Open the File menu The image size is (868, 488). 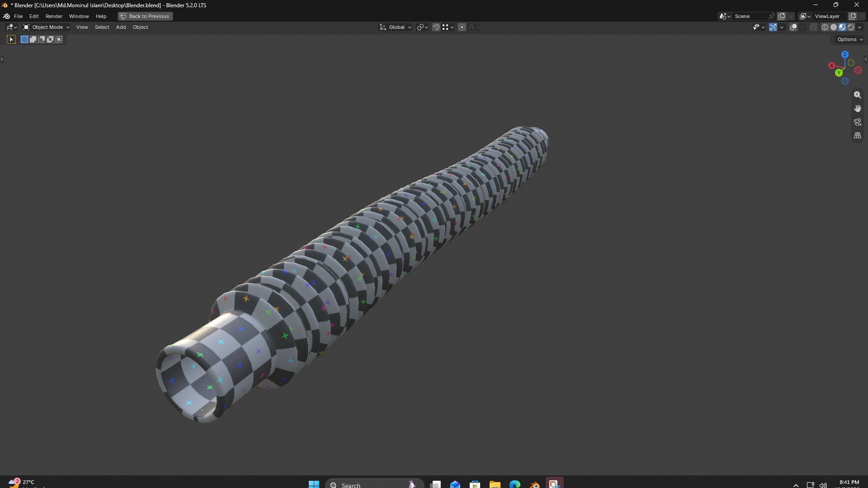click(18, 16)
